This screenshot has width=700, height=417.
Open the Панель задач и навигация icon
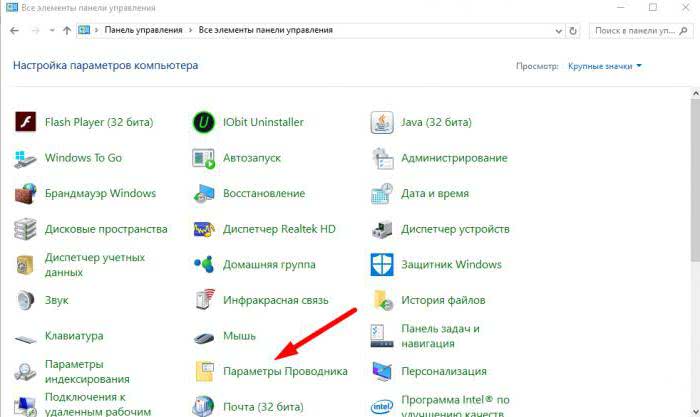(382, 336)
